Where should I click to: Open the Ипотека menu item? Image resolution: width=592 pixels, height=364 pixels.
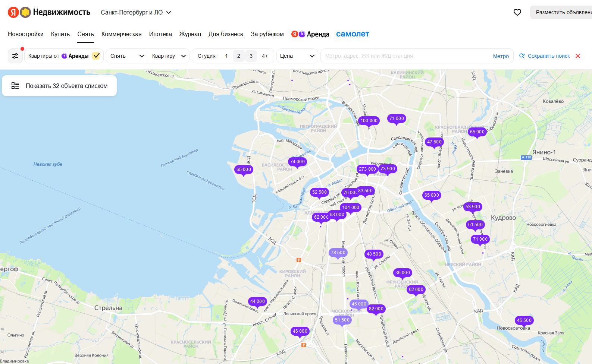pos(160,34)
